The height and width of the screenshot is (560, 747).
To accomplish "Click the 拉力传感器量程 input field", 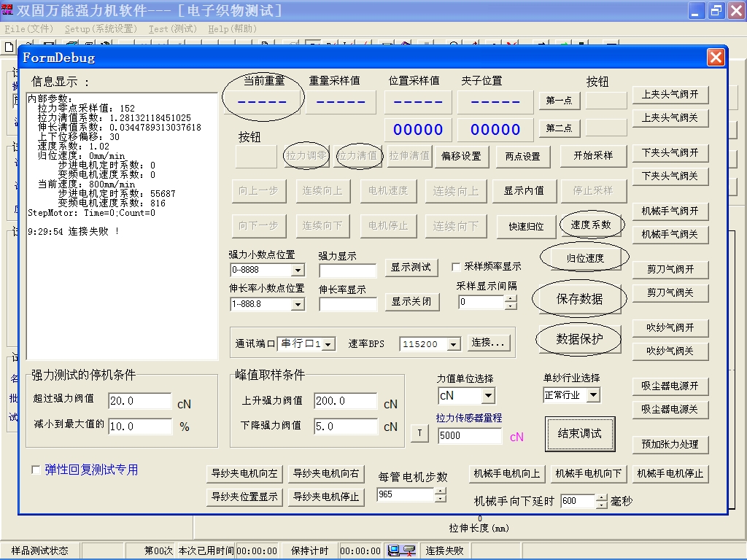I will pyautogui.click(x=470, y=436).
